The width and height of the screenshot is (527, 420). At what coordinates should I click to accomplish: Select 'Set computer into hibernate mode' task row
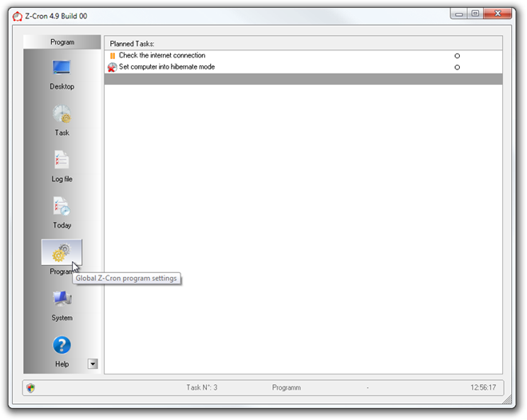click(303, 67)
